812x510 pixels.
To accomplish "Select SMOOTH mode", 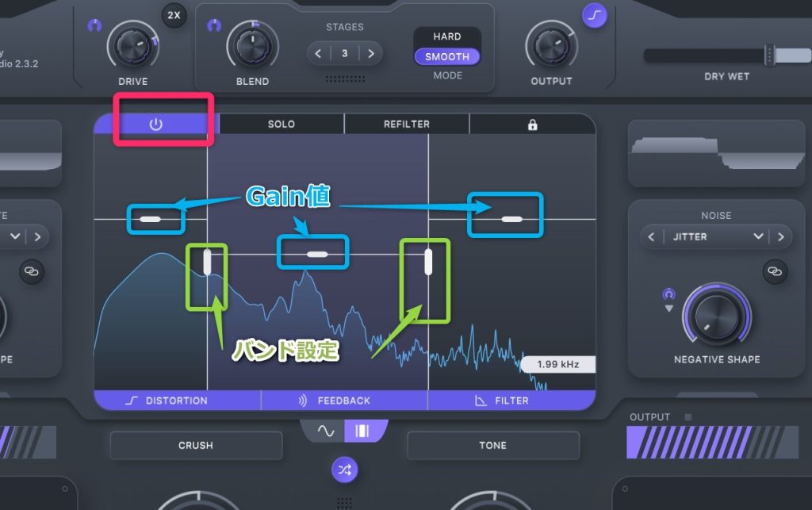I will (x=447, y=56).
